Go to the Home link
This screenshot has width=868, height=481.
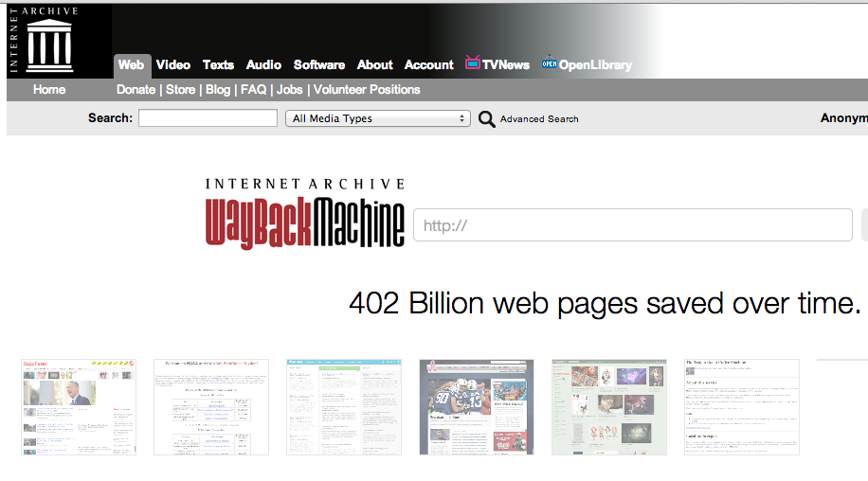49,90
